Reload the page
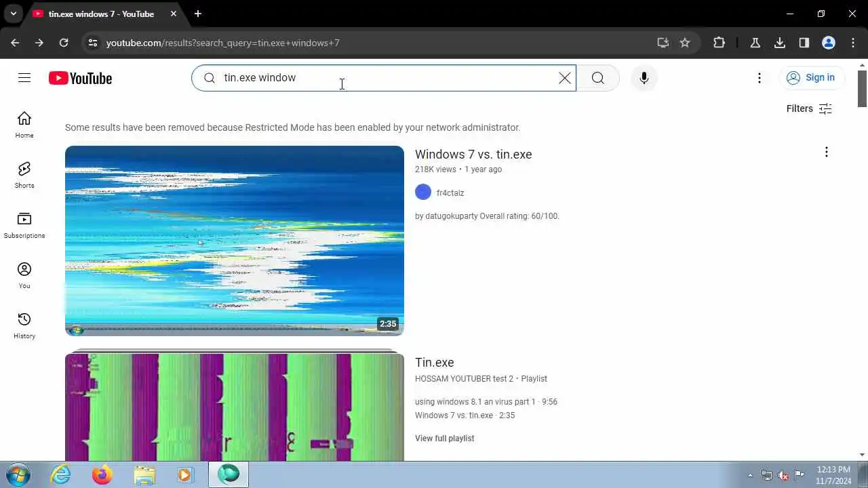This screenshot has width=868, height=488. (x=64, y=43)
